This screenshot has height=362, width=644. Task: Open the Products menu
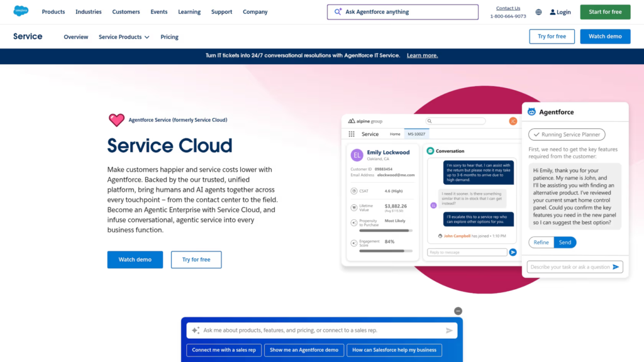coord(53,11)
